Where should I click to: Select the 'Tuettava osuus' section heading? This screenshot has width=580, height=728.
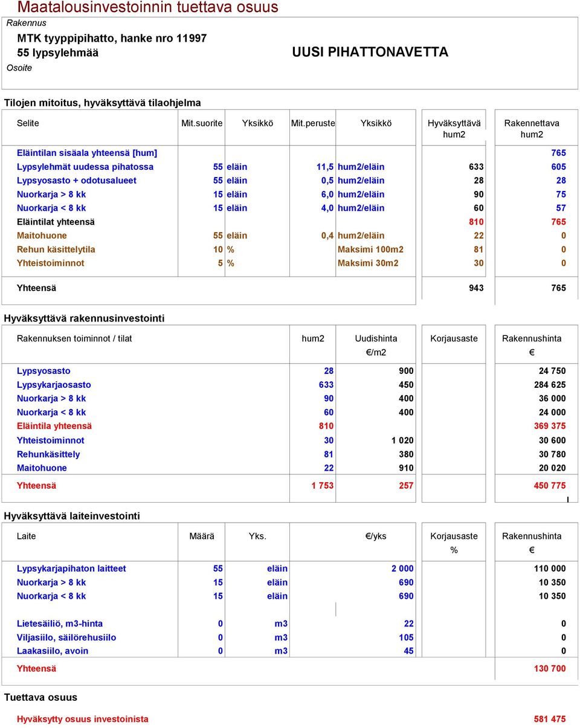(x=40, y=697)
